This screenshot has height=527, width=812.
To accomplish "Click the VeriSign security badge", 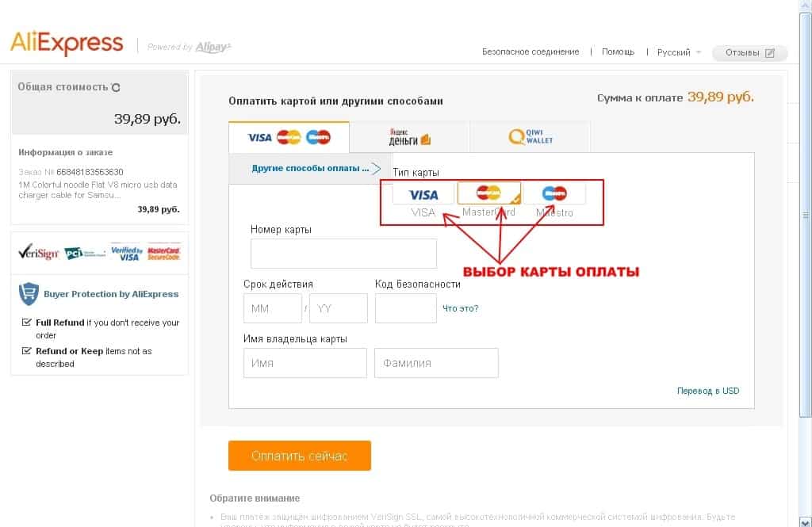I will (x=37, y=253).
